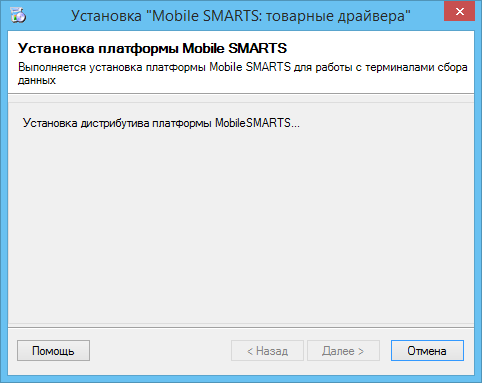Close the installer window
482x383 pixels.
(x=459, y=12)
